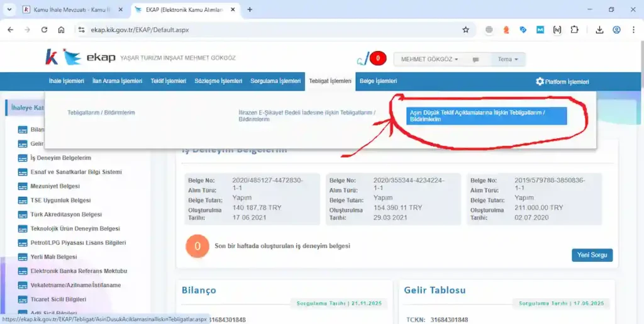Switch to Kamu İhale Mevzuatı browser tab
The height and width of the screenshot is (324, 644).
point(72,9)
